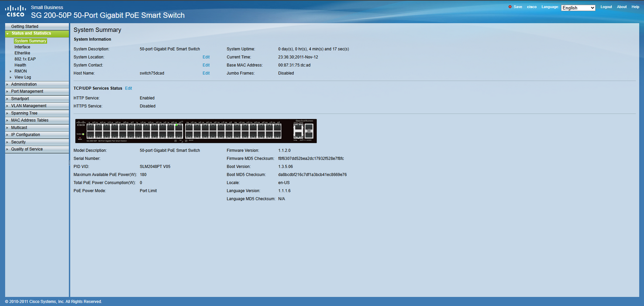The image size is (644, 306).
Task: Click the Save link in header
Action: (x=518, y=7)
